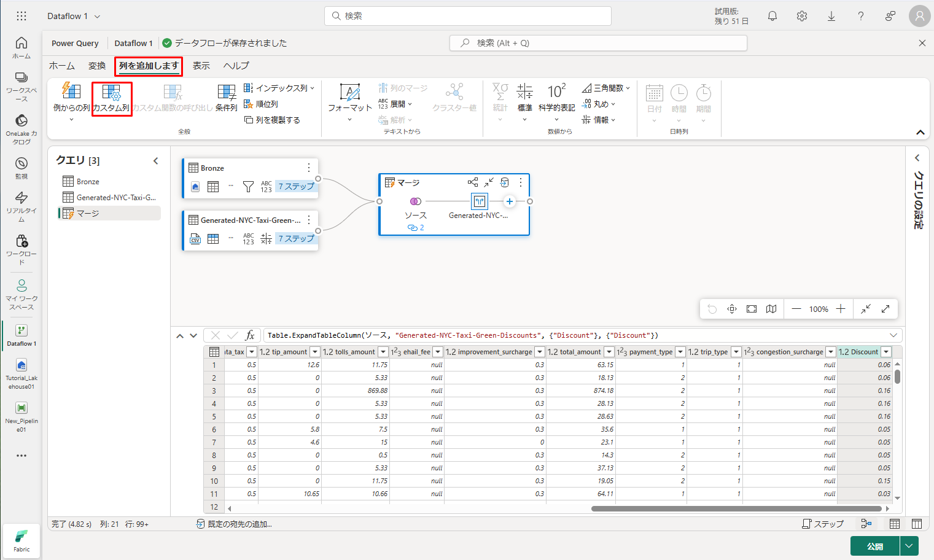Click the notifications bell icon
This screenshot has width=934, height=560.
(x=772, y=16)
